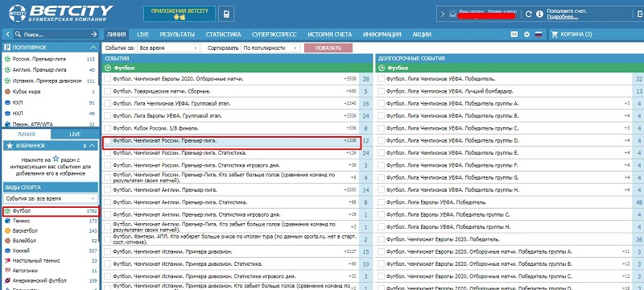Refresh the account balance with the reload icon
The width and height of the screenshot is (644, 290).
tap(529, 14)
